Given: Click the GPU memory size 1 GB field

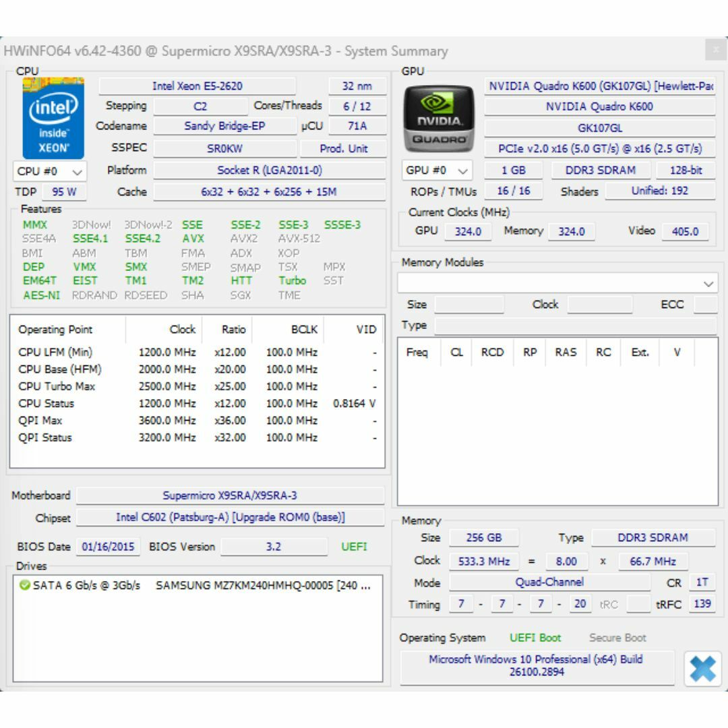Looking at the screenshot, I should 514,171.
